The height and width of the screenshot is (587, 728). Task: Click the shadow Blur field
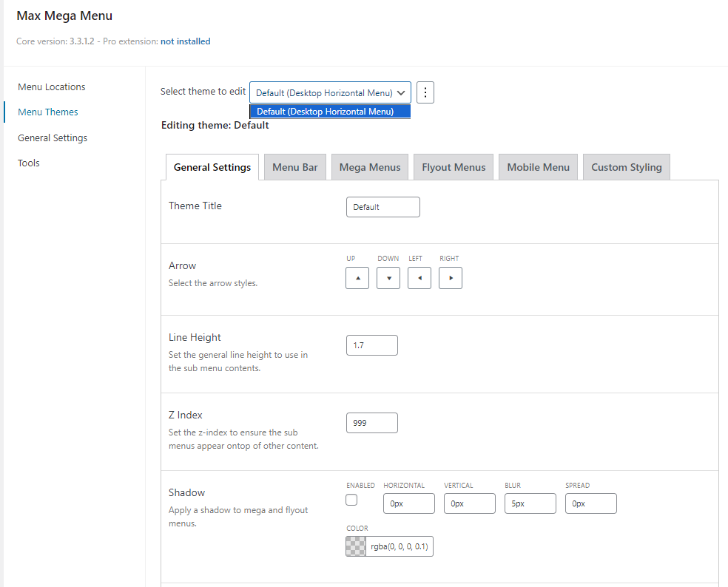(x=530, y=503)
